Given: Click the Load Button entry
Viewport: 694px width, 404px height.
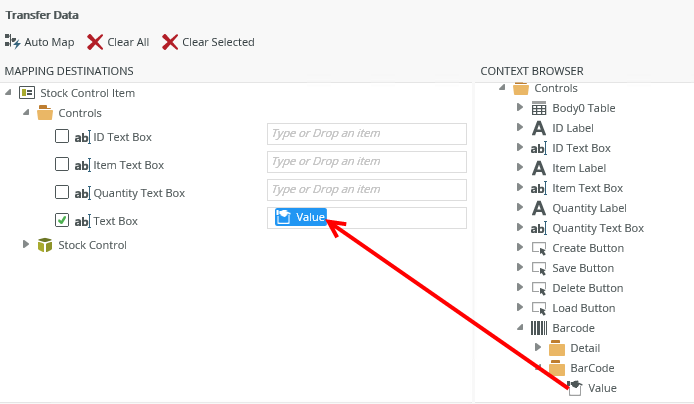Looking at the screenshot, I should click(x=583, y=308).
